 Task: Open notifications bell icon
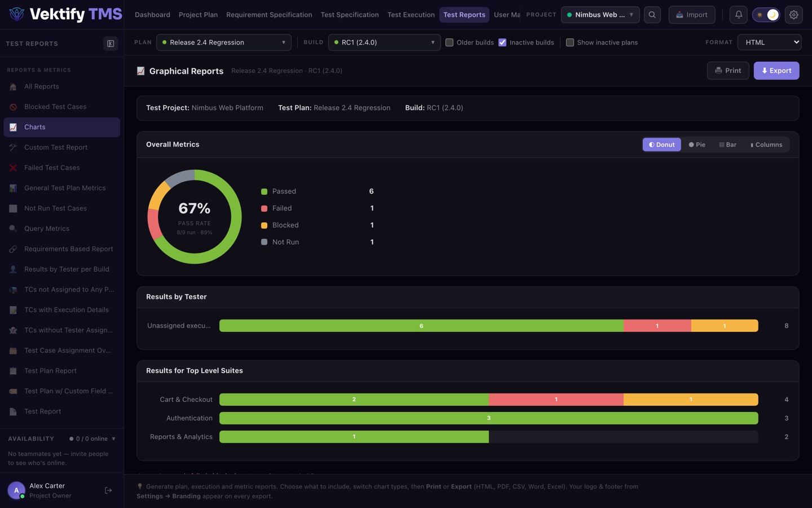pyautogui.click(x=739, y=15)
